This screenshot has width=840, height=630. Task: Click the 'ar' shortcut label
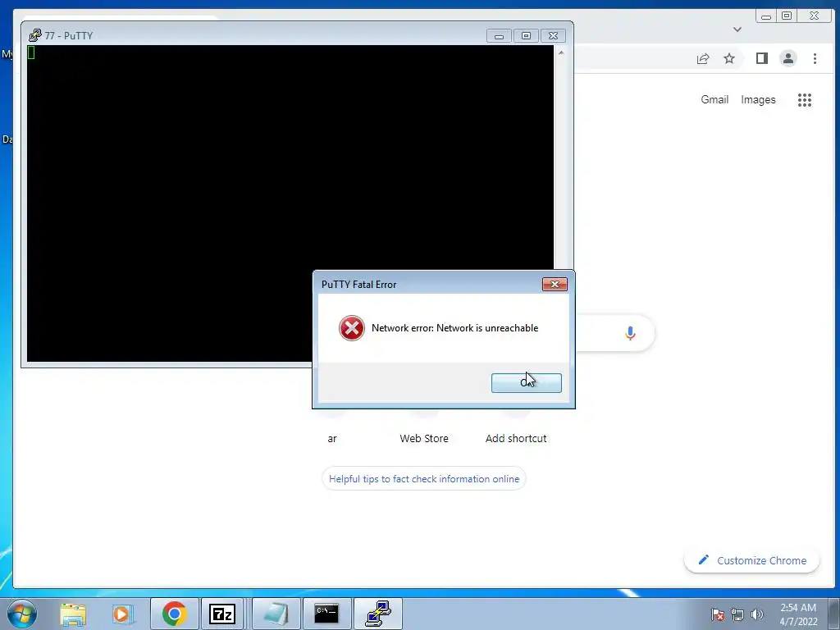click(x=332, y=438)
